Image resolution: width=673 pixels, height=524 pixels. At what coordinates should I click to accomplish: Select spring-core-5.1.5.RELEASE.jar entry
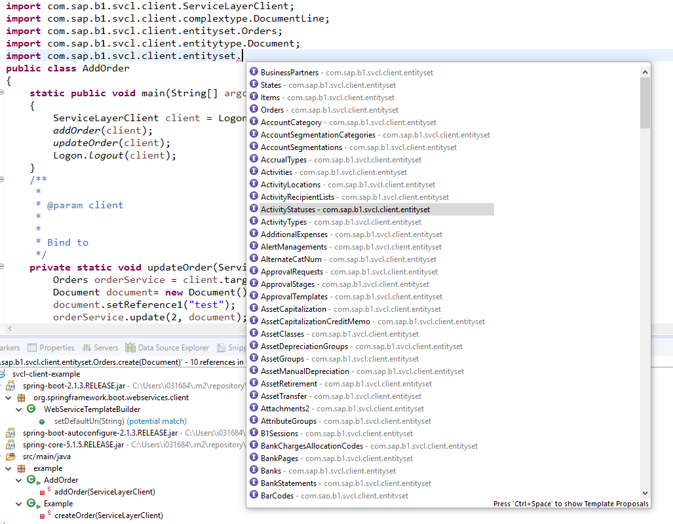[73, 445]
